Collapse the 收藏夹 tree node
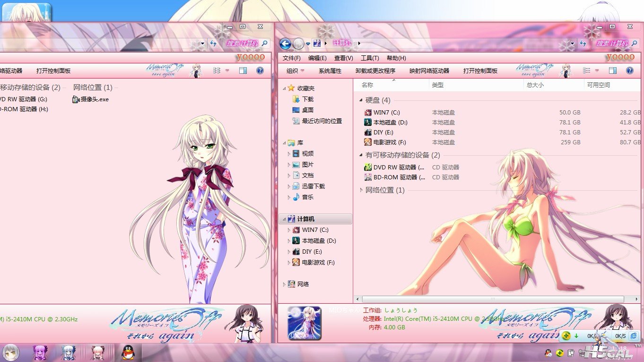Screen dimensions: 644x362 coord(284,88)
